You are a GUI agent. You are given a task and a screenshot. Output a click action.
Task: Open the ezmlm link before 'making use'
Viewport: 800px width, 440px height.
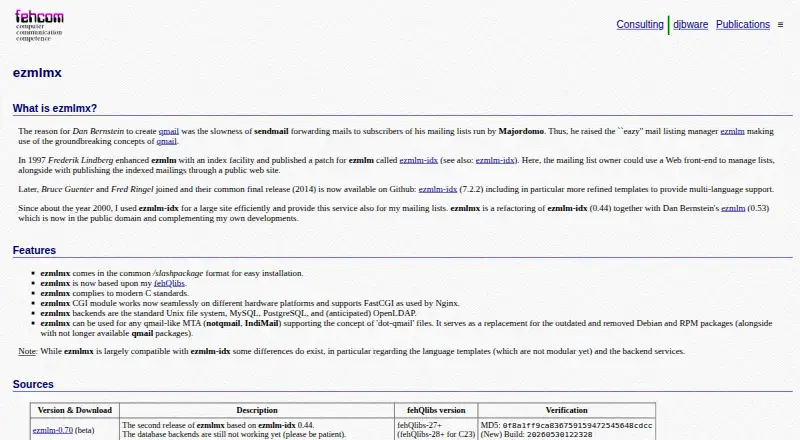click(x=732, y=131)
